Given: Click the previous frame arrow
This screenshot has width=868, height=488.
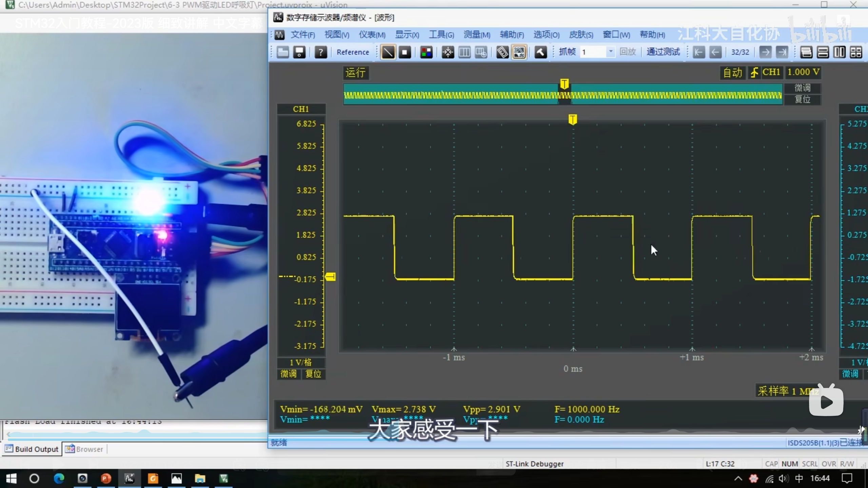Looking at the screenshot, I should click(x=715, y=52).
